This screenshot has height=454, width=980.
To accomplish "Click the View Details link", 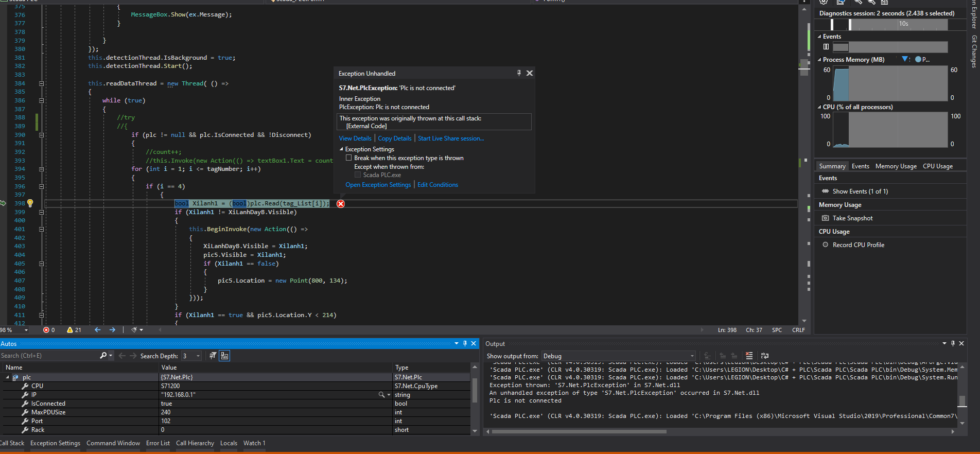I will tap(355, 138).
